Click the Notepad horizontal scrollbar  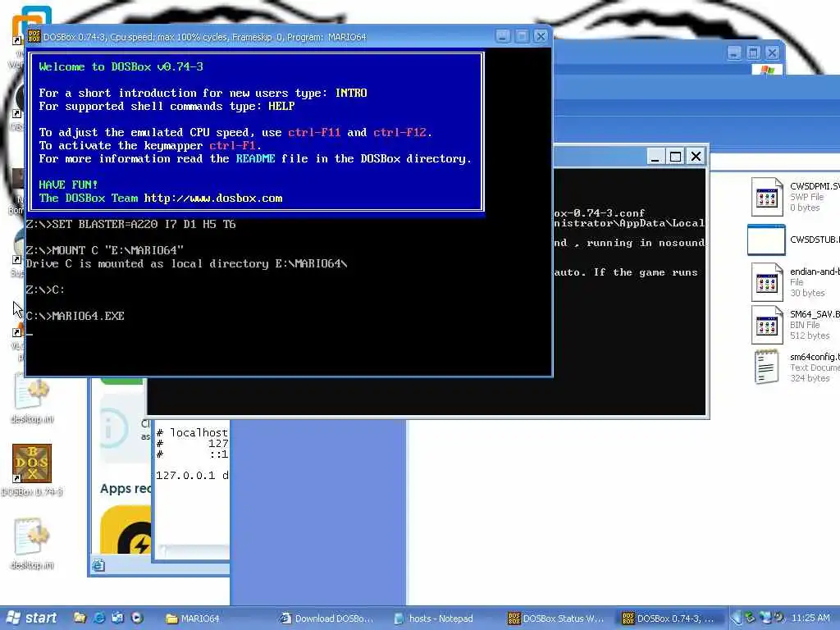point(193,550)
